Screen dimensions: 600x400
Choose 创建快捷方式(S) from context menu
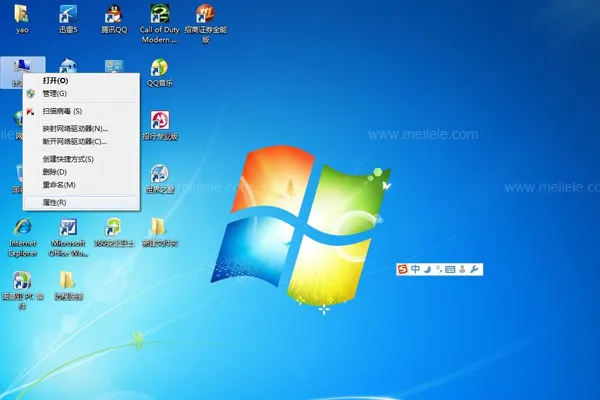(x=81, y=159)
